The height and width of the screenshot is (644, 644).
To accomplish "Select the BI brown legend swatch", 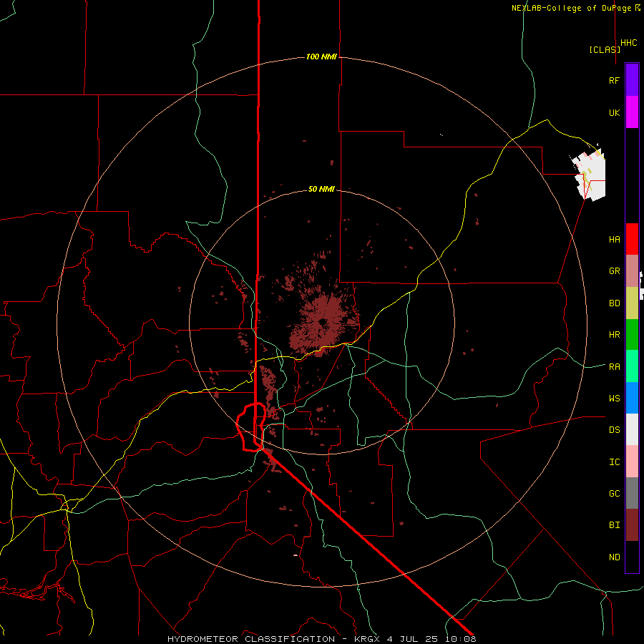I will point(632,525).
